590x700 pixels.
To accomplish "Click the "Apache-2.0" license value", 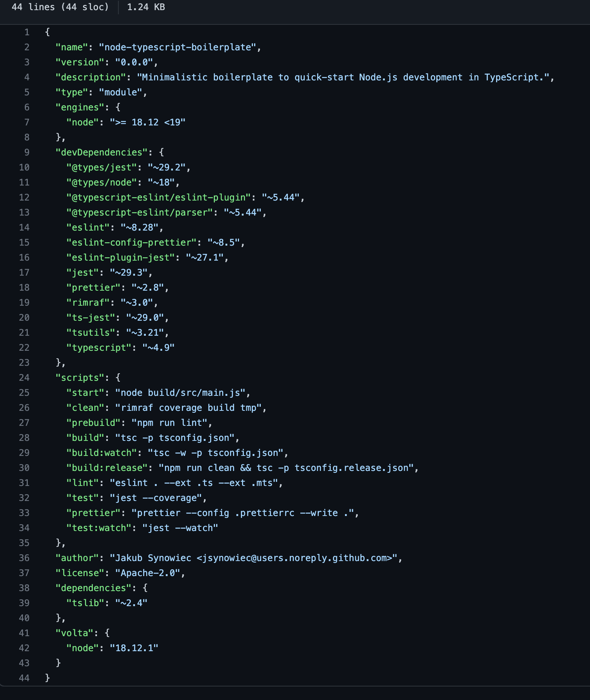I will pyautogui.click(x=148, y=573).
